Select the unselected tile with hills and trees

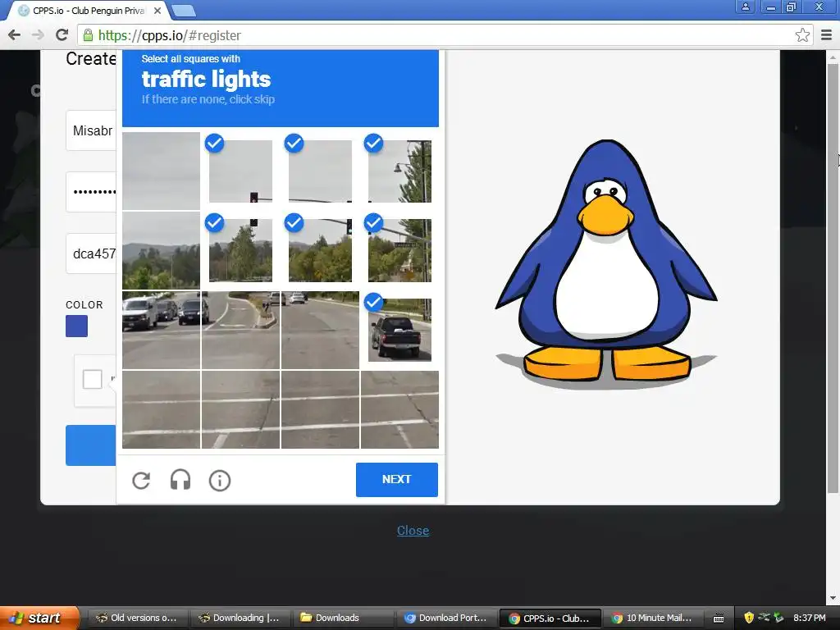(162, 250)
